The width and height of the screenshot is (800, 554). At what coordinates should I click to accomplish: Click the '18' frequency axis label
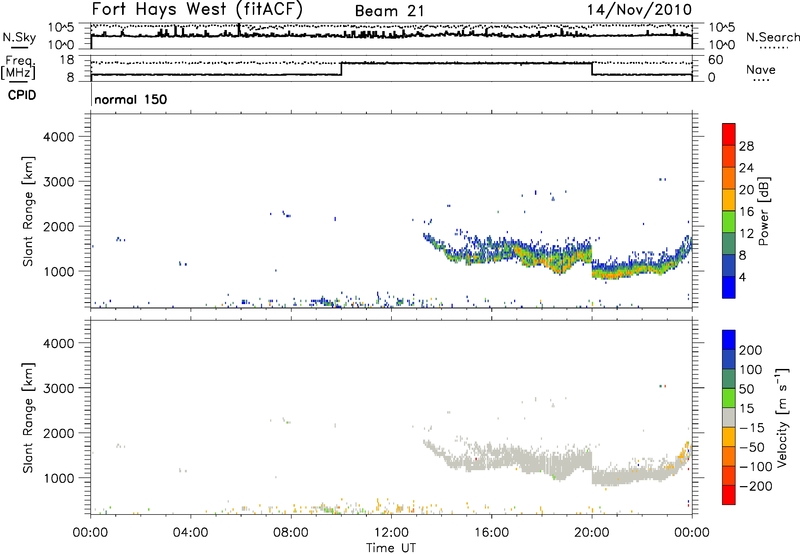[66, 60]
